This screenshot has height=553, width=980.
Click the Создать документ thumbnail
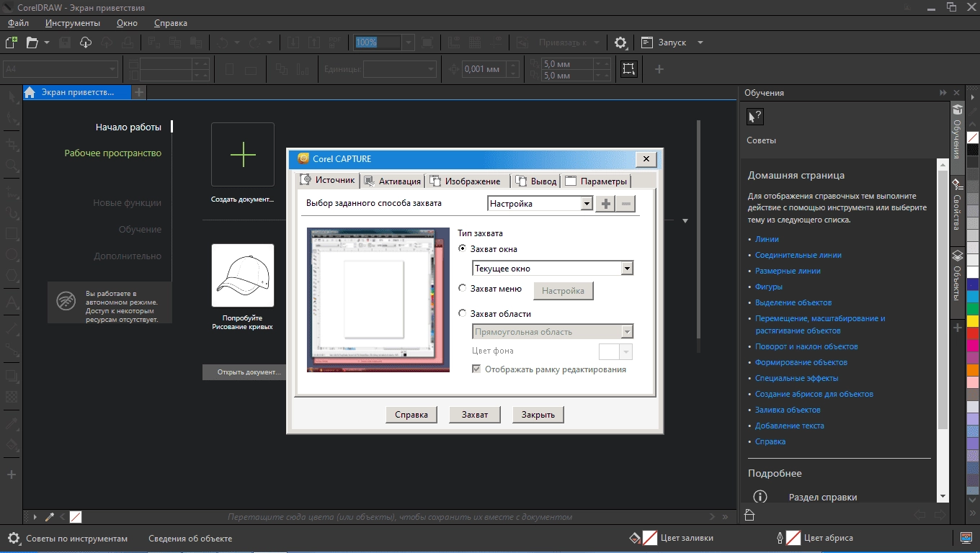[243, 155]
